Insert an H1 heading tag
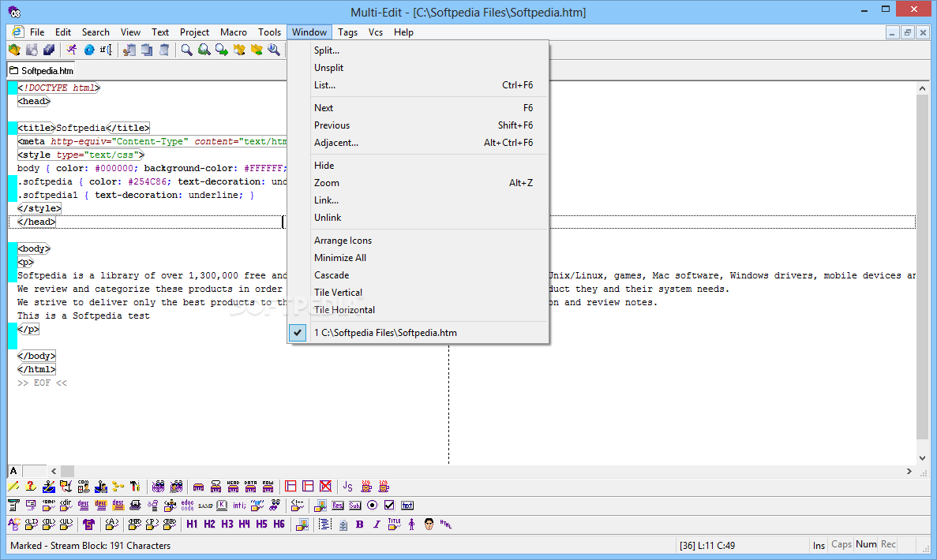 click(192, 525)
